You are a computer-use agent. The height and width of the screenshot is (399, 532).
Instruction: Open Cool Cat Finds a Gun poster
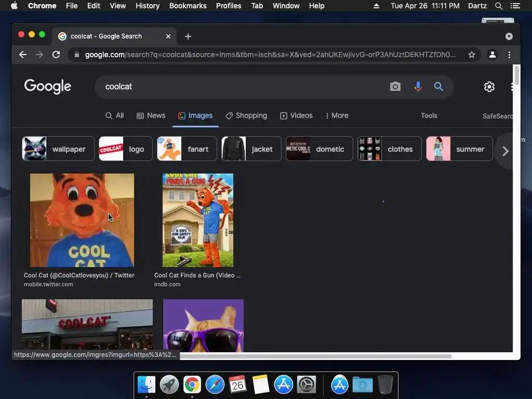(x=198, y=220)
